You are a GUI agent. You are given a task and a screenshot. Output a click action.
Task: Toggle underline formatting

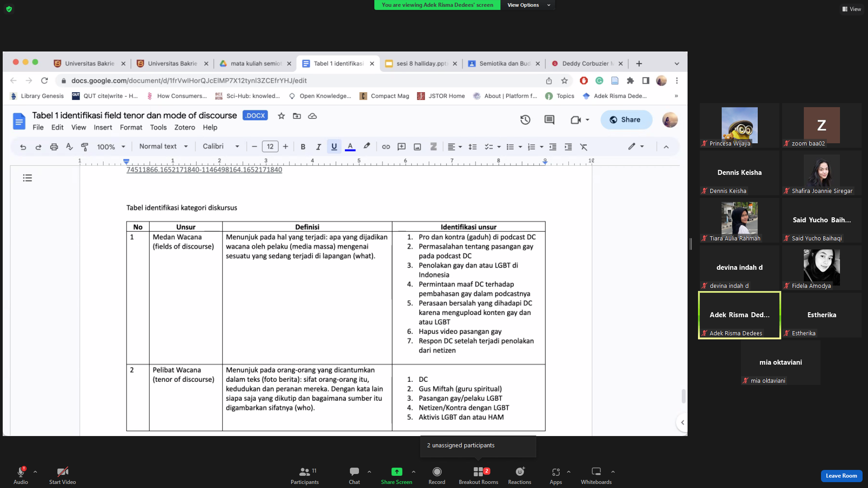pyautogui.click(x=334, y=147)
